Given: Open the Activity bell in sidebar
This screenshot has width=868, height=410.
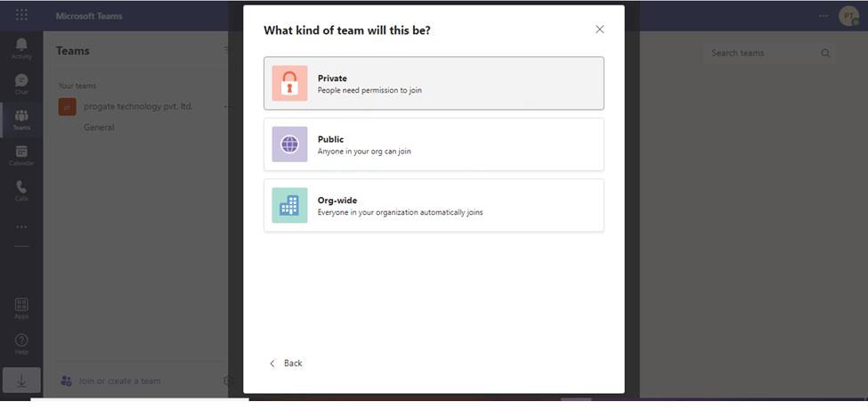Looking at the screenshot, I should click(x=21, y=48).
